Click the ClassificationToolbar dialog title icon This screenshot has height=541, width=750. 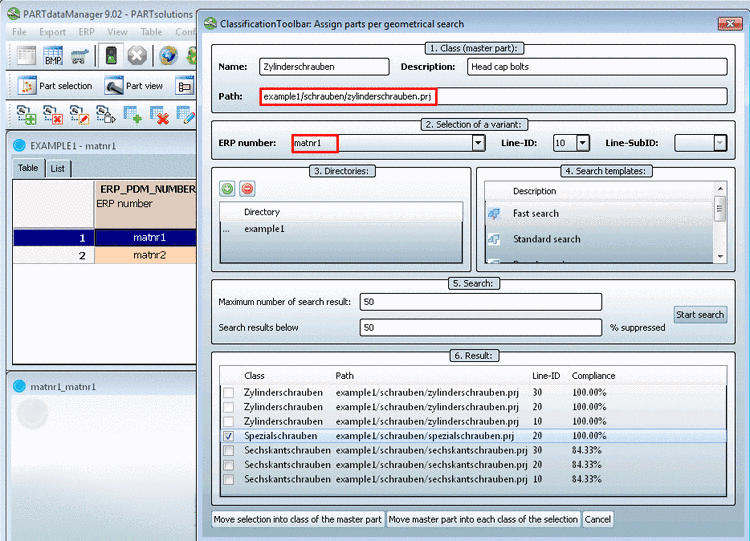point(210,23)
